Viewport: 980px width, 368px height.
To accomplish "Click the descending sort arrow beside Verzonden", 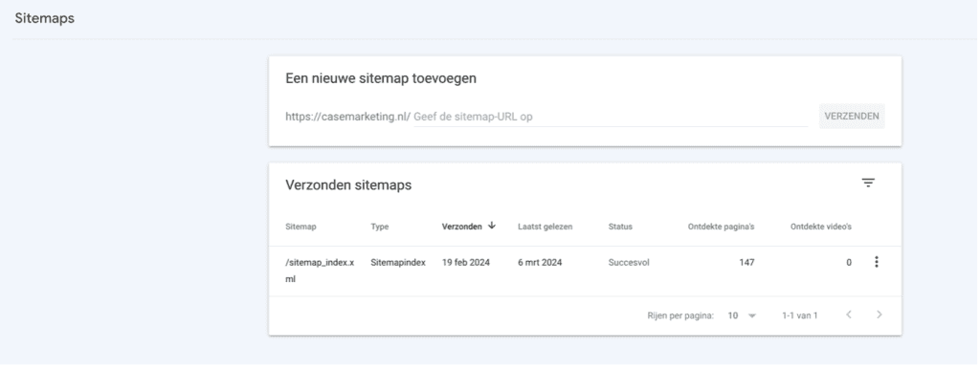I will click(492, 226).
